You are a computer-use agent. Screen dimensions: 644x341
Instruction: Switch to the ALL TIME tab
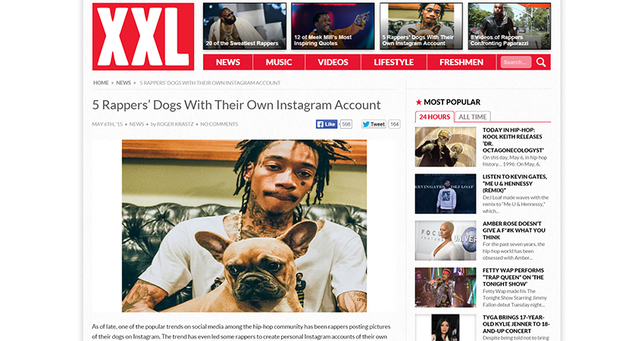click(x=472, y=117)
